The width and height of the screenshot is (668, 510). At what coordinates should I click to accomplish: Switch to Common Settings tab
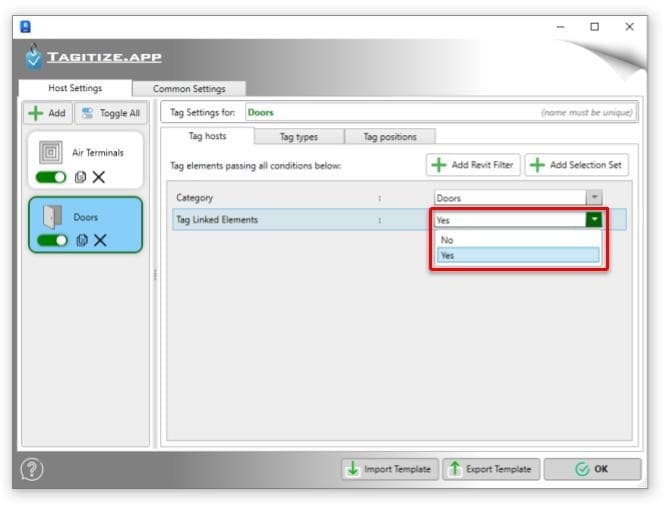coord(189,89)
